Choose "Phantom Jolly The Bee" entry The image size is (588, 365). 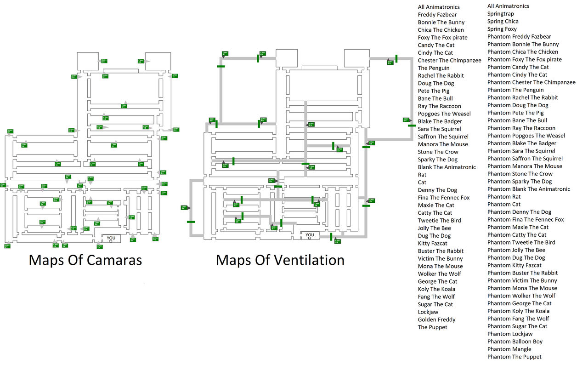(516, 250)
